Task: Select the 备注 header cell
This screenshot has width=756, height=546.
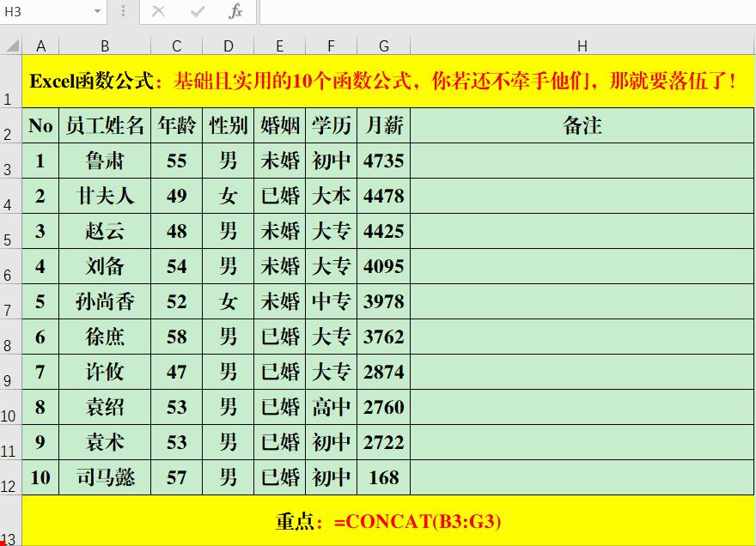Action: point(583,125)
